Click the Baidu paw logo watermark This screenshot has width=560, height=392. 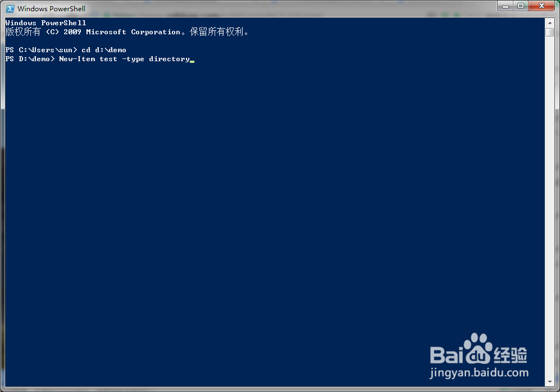pyautogui.click(x=478, y=348)
